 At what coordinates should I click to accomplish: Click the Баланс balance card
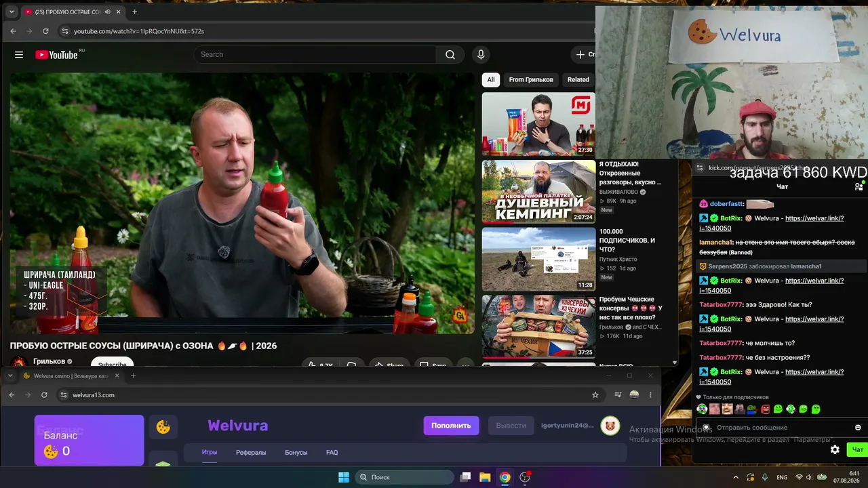click(x=90, y=441)
